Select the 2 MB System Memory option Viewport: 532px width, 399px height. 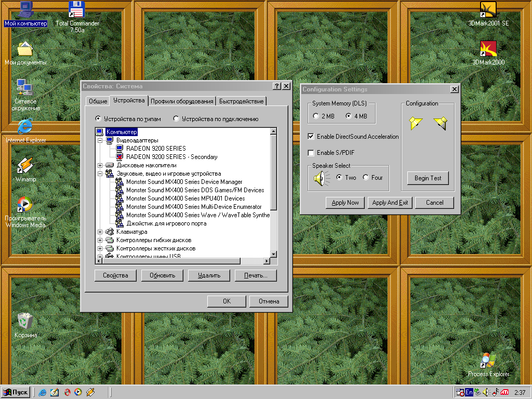316,116
